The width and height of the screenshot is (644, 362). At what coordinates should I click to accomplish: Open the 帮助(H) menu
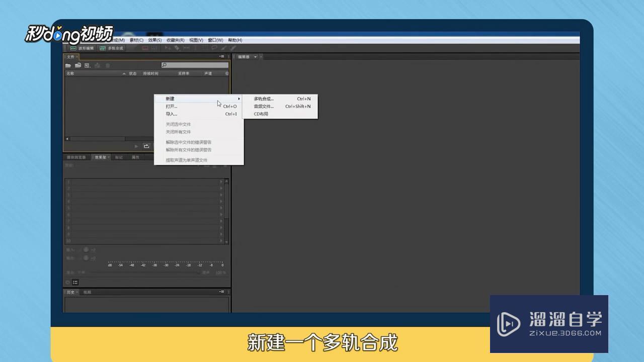click(235, 40)
